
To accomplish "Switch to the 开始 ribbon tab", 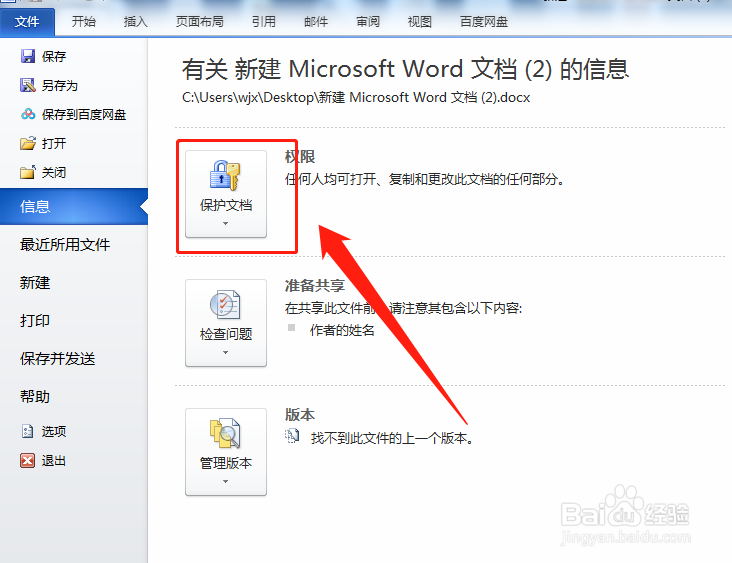I will point(84,21).
